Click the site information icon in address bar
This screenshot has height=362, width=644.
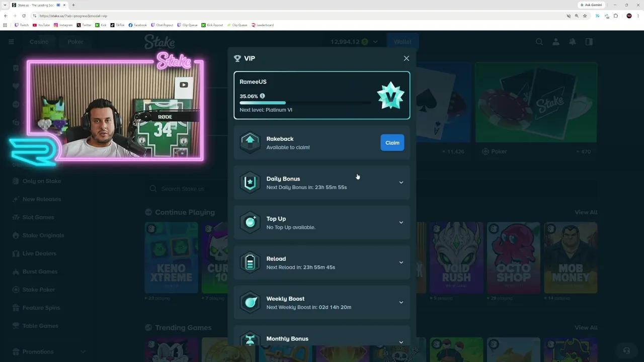[x=34, y=16]
